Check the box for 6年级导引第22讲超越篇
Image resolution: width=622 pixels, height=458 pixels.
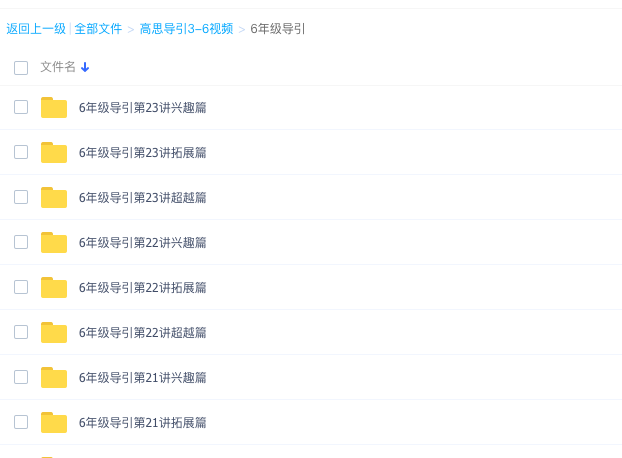click(x=21, y=332)
